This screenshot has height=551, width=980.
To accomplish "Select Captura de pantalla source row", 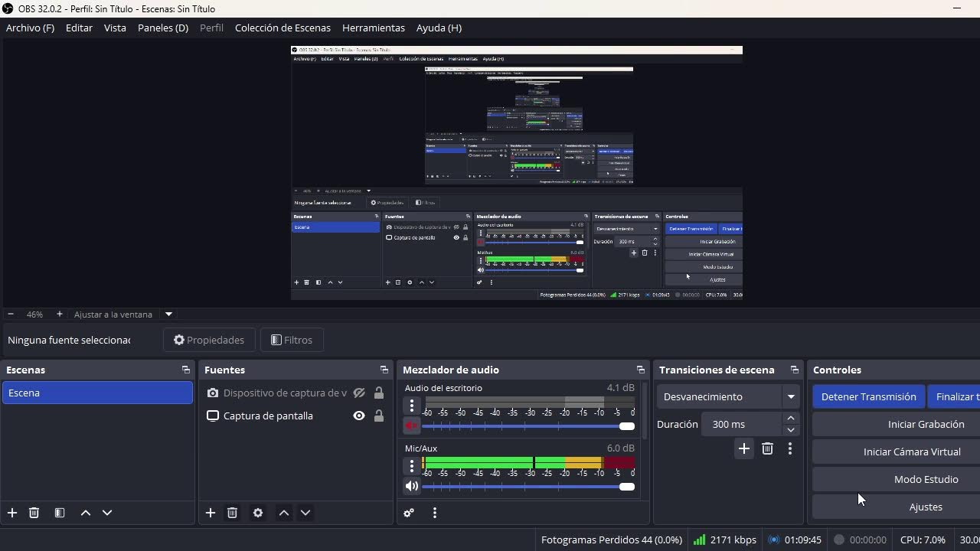I will point(296,416).
